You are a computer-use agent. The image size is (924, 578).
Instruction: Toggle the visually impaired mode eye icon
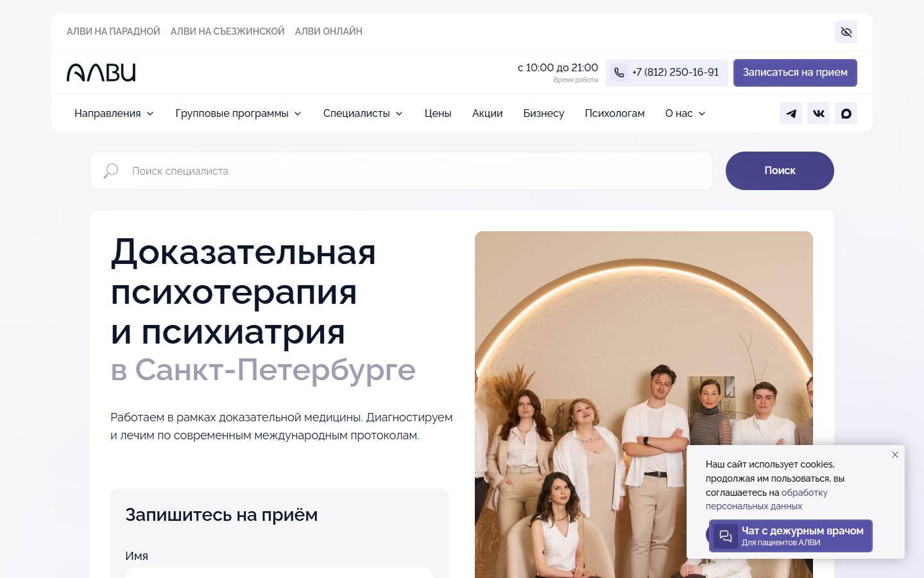point(846,32)
